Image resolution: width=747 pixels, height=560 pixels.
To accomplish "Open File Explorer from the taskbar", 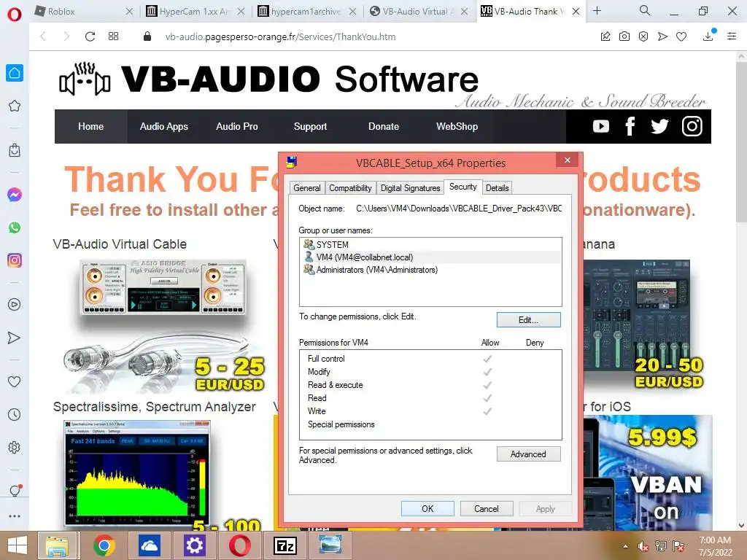I will (x=57, y=545).
